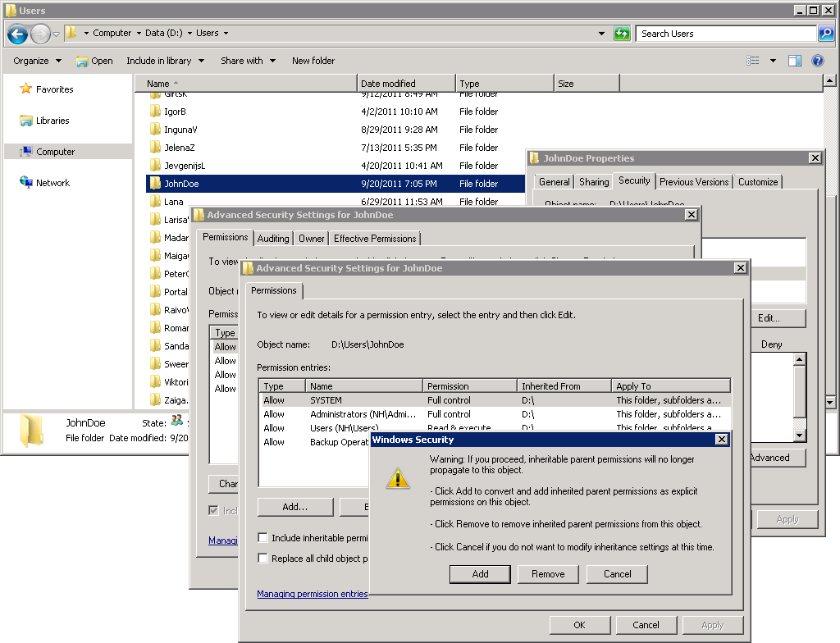
Task: Enable Include inheritable permissions checkbox
Action: 263,538
